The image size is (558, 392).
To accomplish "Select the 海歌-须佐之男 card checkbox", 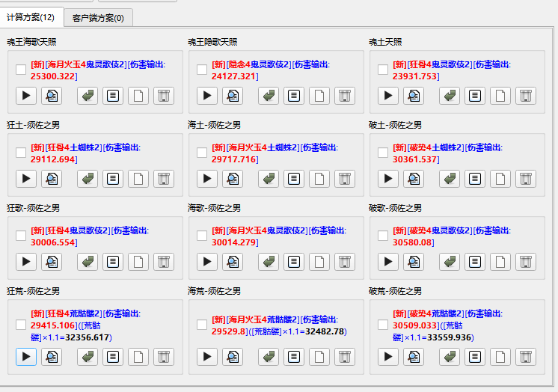I will (x=202, y=236).
